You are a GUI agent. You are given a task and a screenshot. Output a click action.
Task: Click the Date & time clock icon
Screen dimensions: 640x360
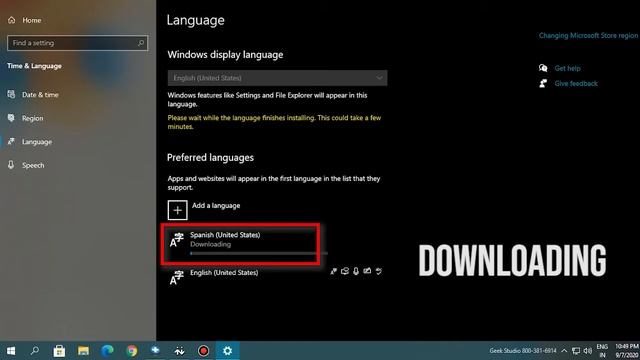coord(11,94)
